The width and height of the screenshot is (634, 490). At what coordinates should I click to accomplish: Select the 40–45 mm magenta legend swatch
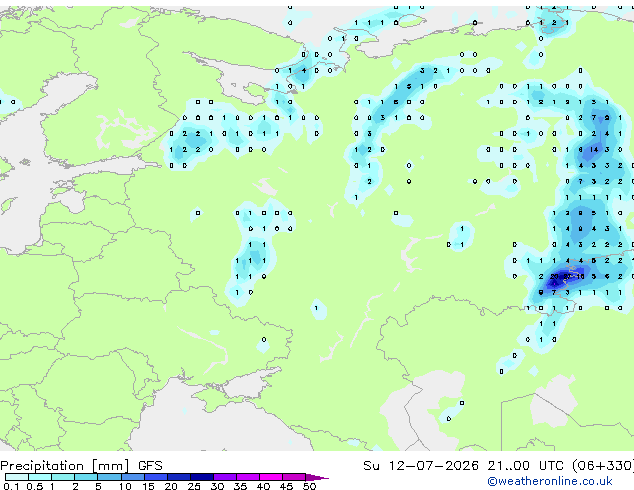click(271, 477)
